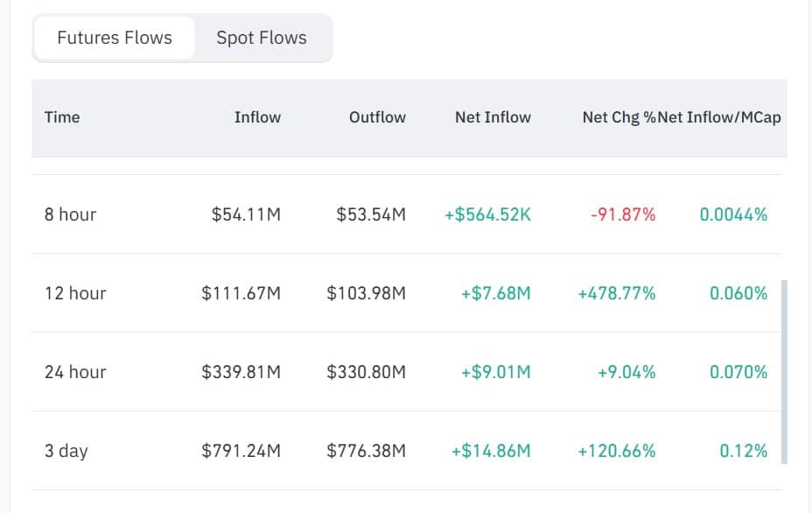This screenshot has width=812, height=513.
Task: Click the Inflow column header
Action: [257, 117]
